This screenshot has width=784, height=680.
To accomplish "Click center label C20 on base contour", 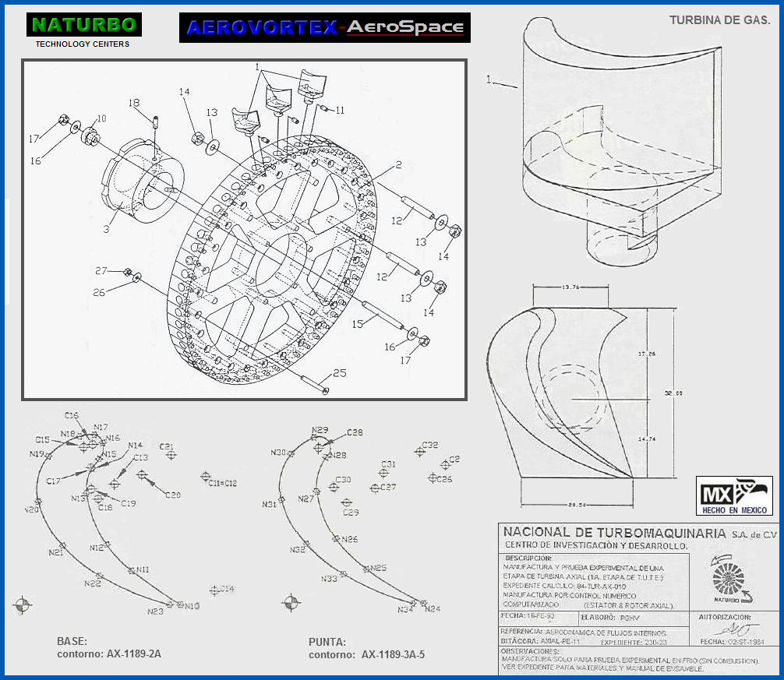I will tap(173, 495).
